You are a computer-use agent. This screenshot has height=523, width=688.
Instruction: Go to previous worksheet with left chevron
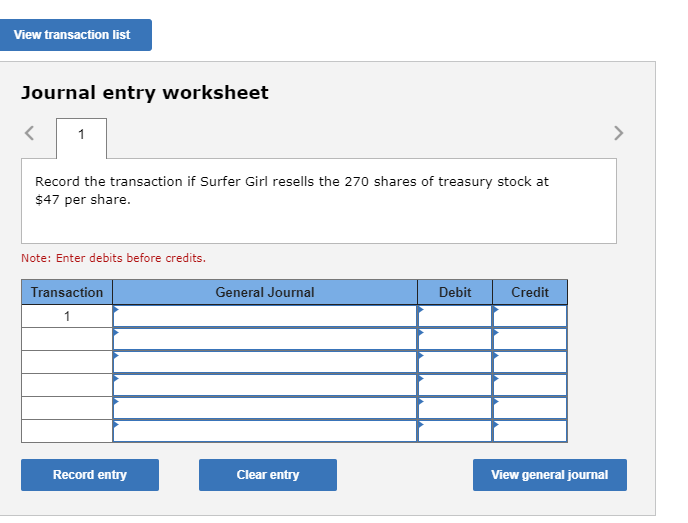click(x=29, y=133)
